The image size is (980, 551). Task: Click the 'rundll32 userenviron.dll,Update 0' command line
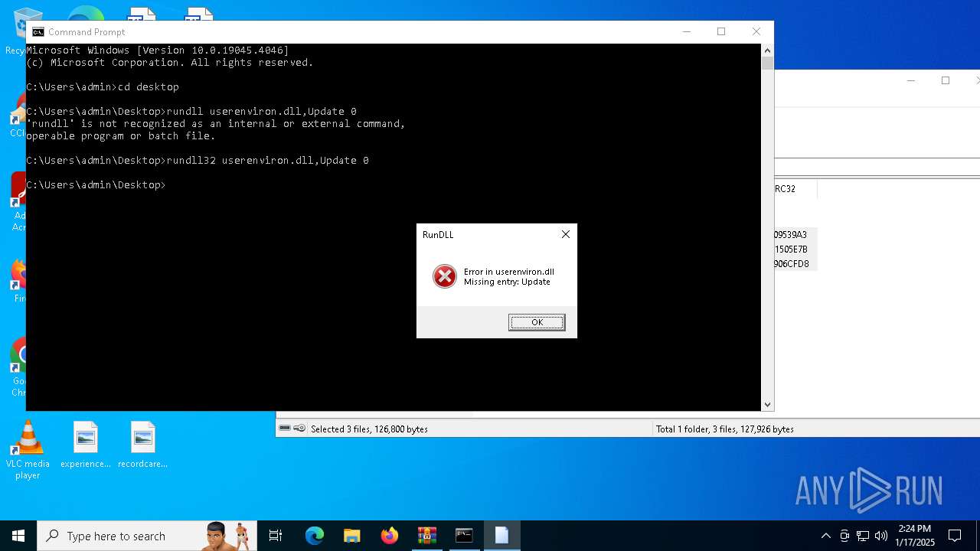[x=268, y=161]
